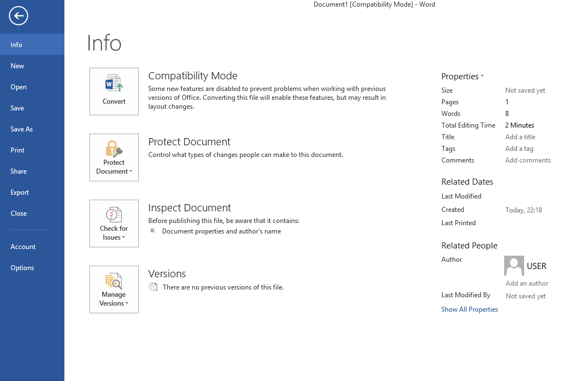Click 'Today, 22:18' created date
The width and height of the screenshot is (588, 381).
click(x=524, y=210)
